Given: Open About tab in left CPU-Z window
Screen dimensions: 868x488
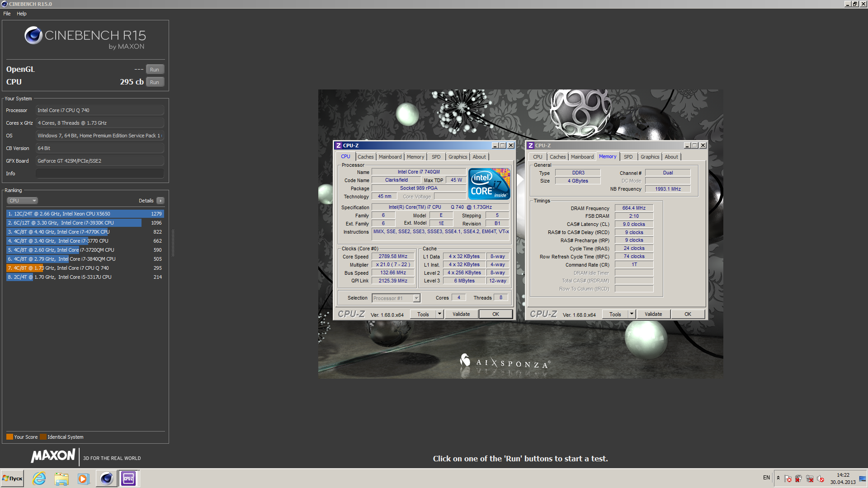Looking at the screenshot, I should coord(479,157).
